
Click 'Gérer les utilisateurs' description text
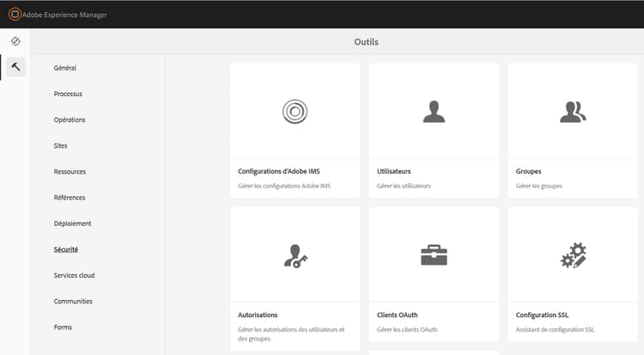coord(404,186)
